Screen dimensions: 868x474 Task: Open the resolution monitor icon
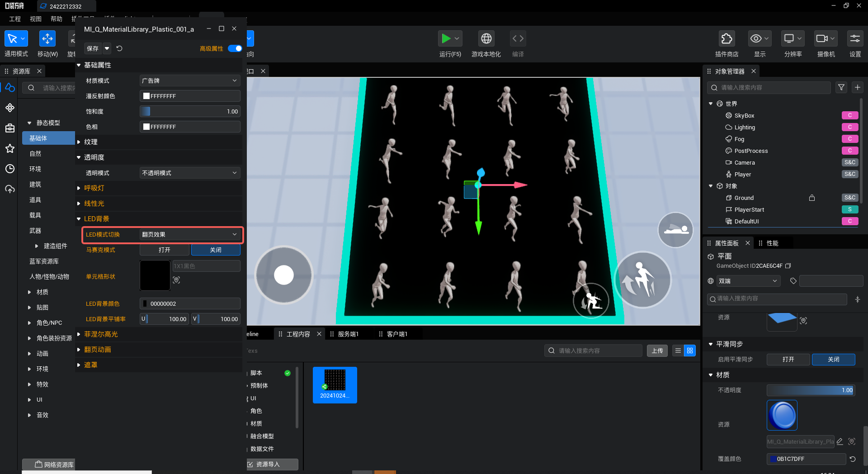(x=793, y=39)
